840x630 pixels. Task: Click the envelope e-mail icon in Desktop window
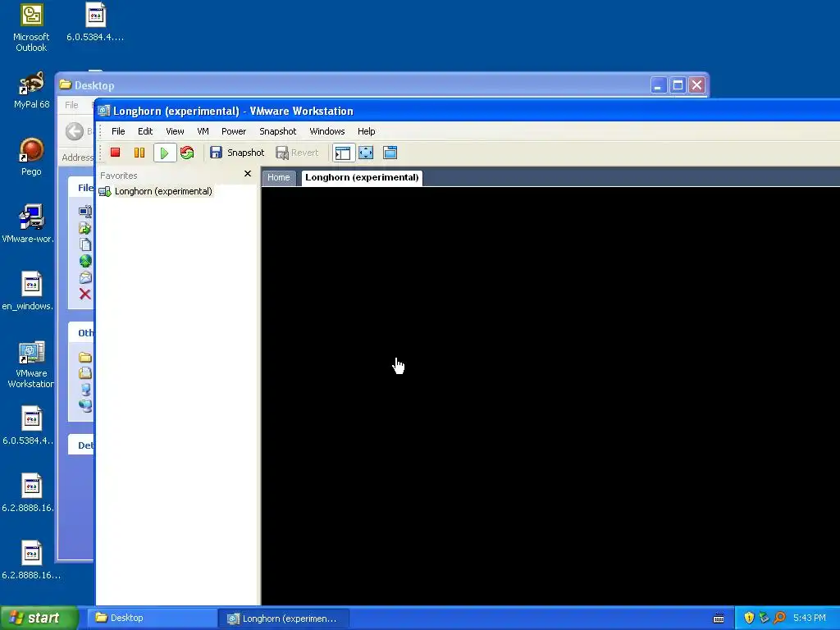[85, 277]
